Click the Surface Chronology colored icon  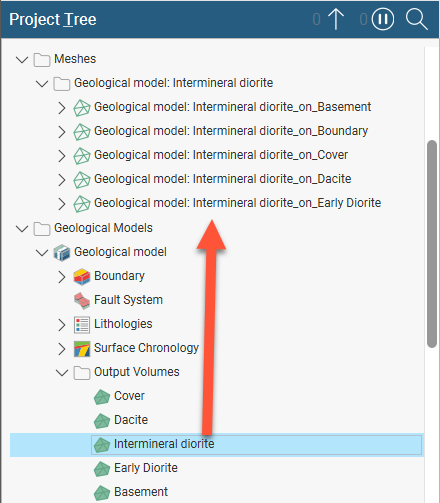(x=82, y=348)
